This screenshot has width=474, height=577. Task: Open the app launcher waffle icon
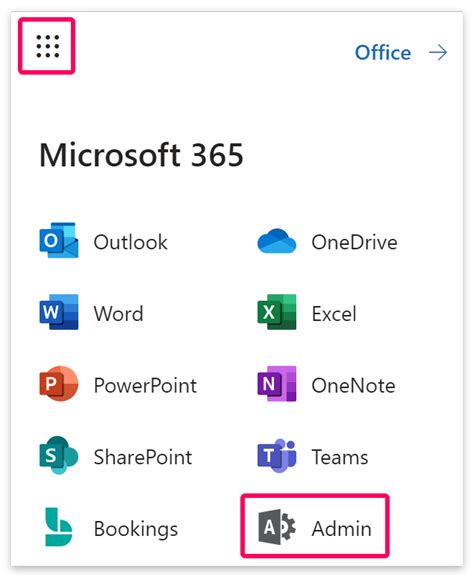47,46
